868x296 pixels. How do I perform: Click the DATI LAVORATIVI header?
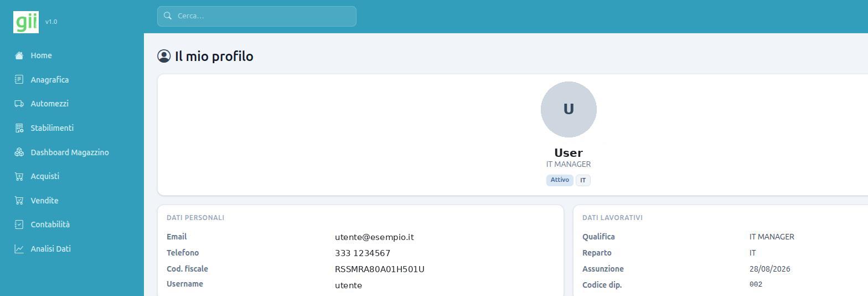[x=612, y=218]
